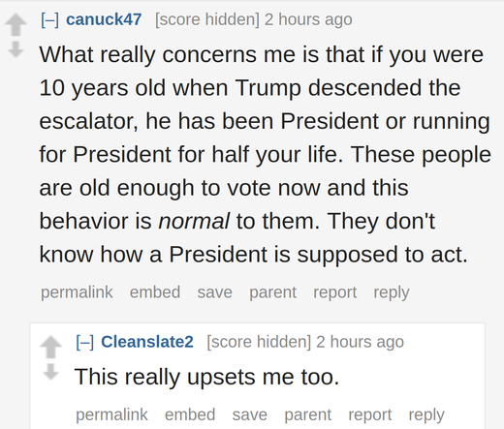Report canuck47's comment
This screenshot has height=429, width=504.
(x=334, y=292)
